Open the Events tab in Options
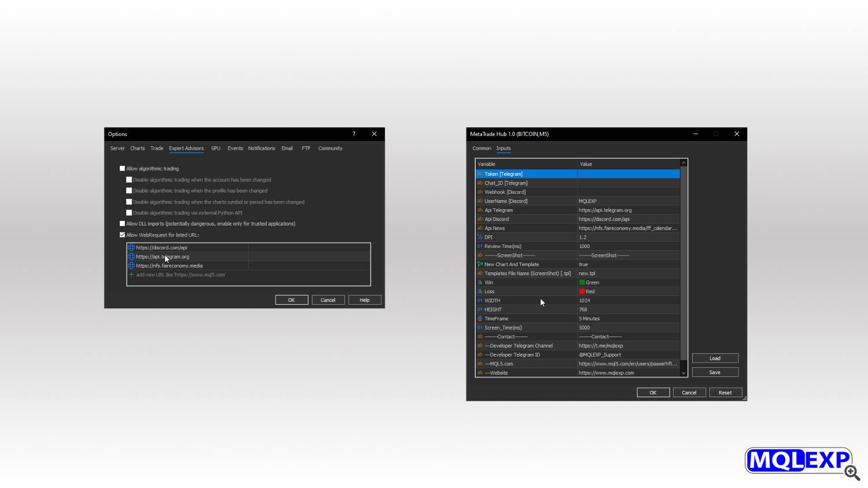868x488 pixels. click(236, 149)
